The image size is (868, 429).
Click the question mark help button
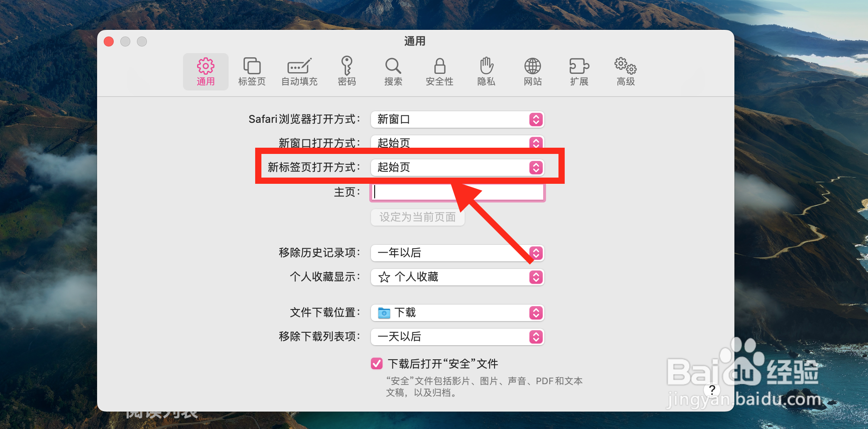(712, 390)
